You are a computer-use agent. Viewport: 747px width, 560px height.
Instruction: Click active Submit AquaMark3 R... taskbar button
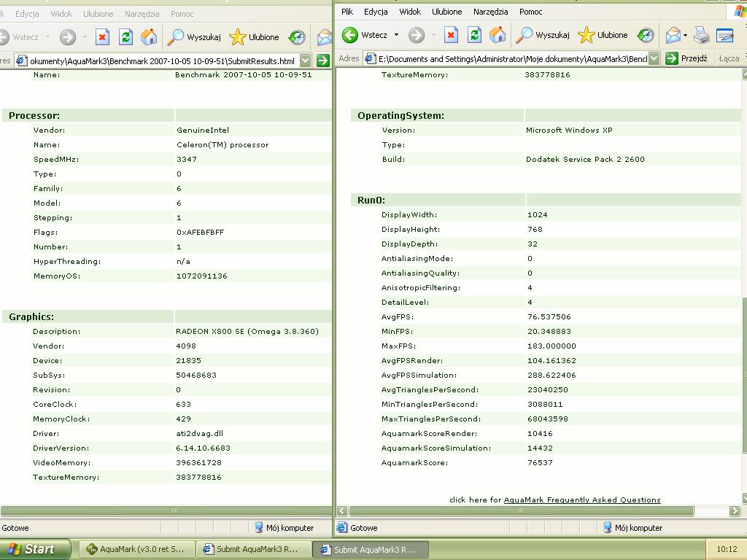371,550
